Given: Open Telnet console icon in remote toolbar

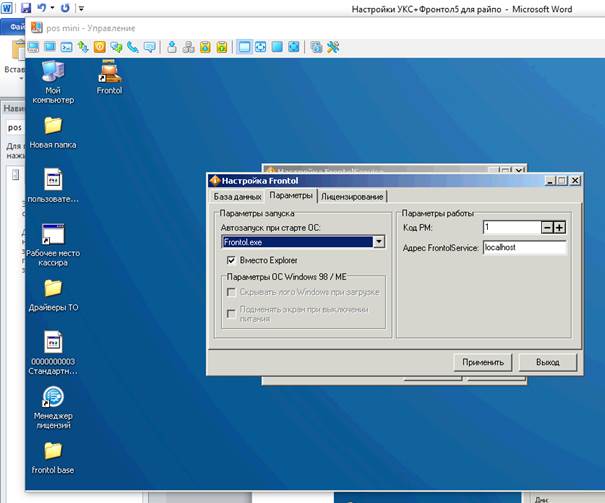Looking at the screenshot, I should tap(66, 47).
